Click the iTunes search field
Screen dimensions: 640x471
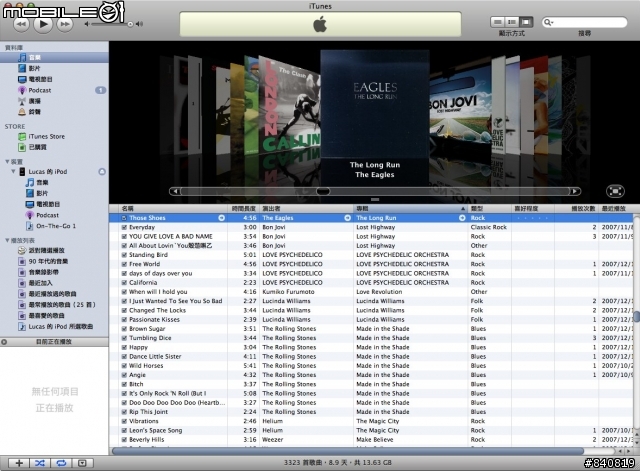coord(584,22)
